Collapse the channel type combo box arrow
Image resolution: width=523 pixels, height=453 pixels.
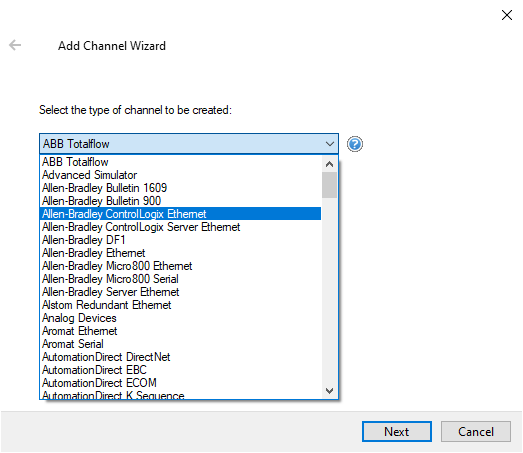tap(330, 144)
